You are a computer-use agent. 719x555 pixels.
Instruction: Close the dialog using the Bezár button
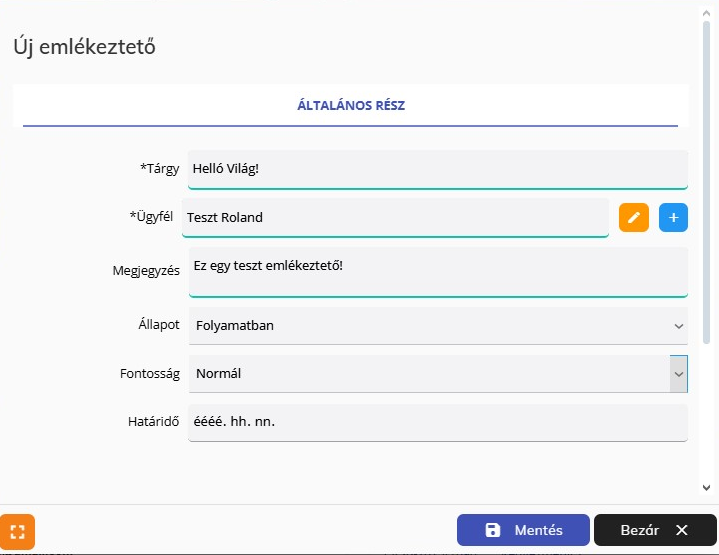653,530
